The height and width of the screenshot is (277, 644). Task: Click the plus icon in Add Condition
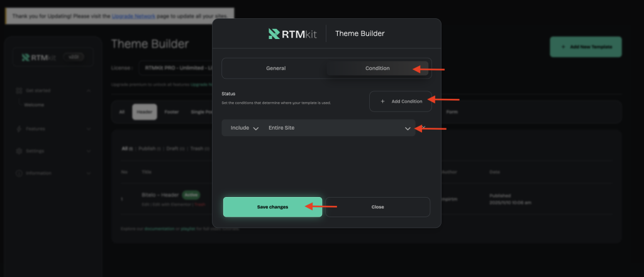click(382, 101)
